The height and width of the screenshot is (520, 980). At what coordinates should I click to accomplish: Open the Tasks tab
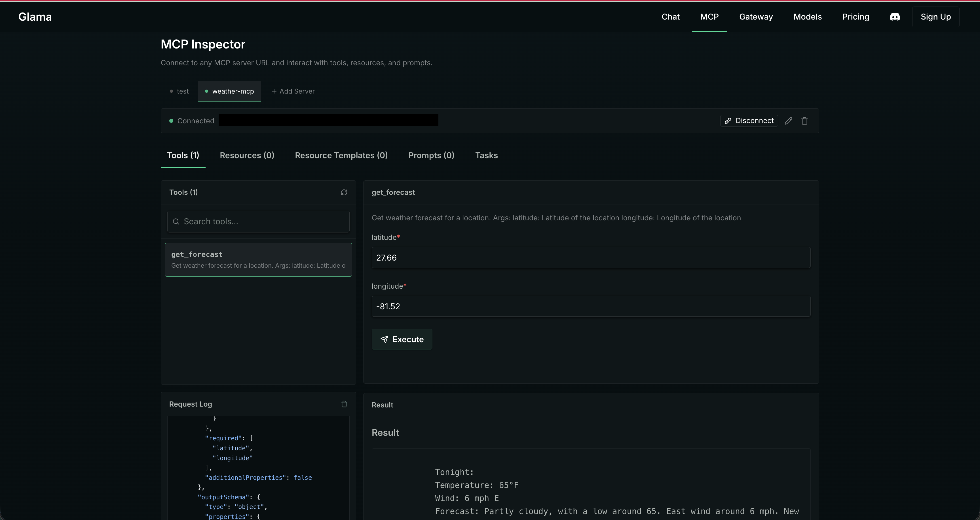(486, 155)
